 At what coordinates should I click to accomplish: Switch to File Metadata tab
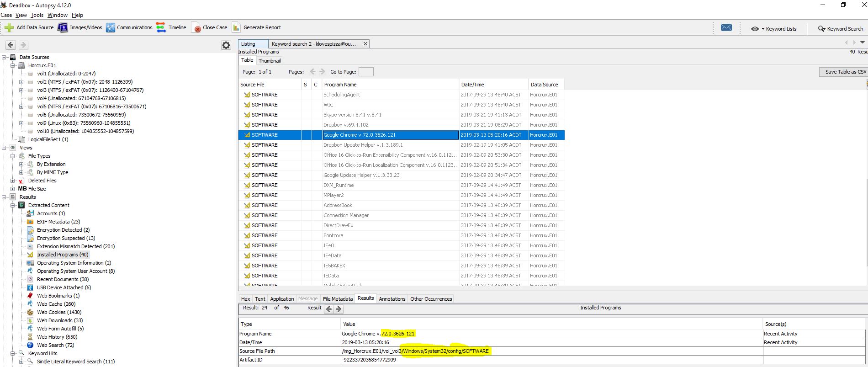pos(338,299)
